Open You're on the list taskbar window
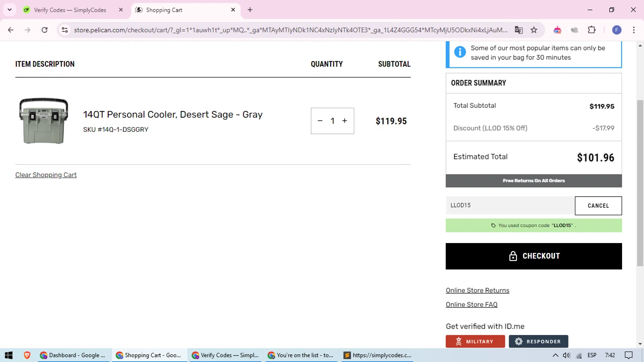The width and height of the screenshot is (644, 362). tap(301, 355)
